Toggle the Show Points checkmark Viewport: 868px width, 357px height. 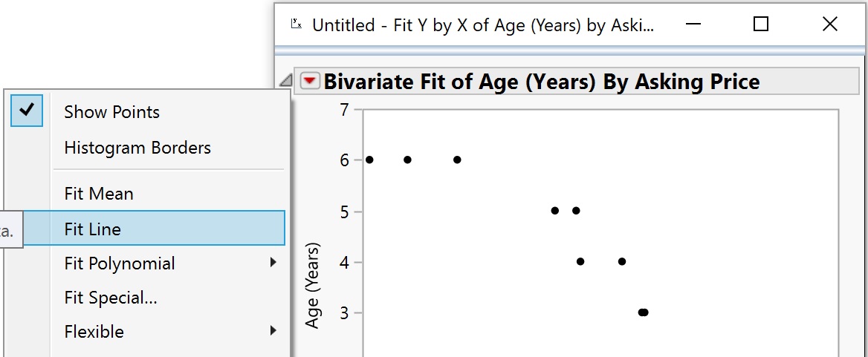point(27,111)
